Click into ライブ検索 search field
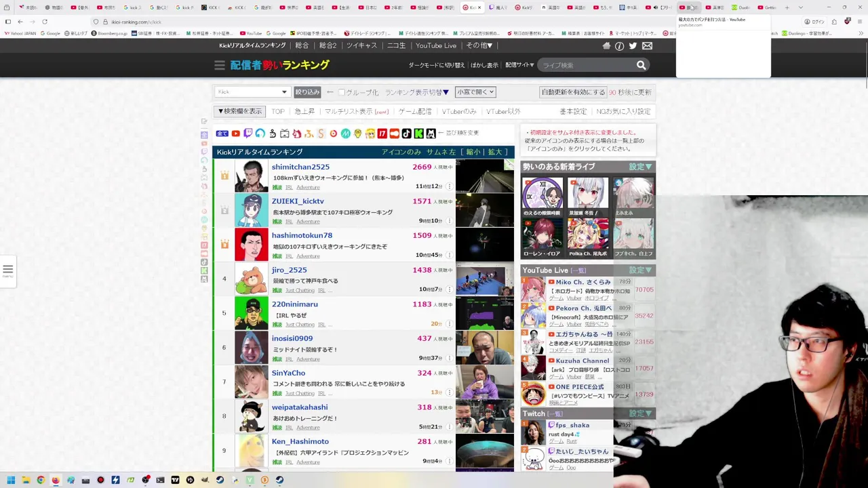The height and width of the screenshot is (488, 868). point(587,65)
